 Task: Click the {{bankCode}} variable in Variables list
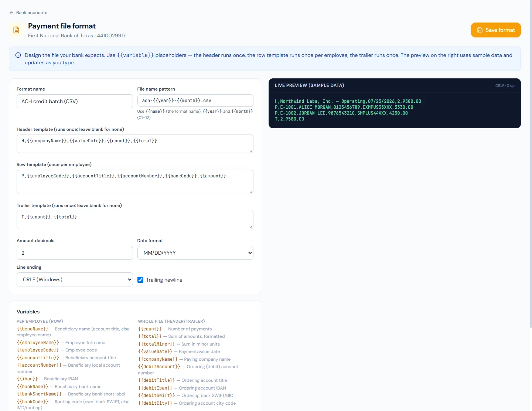tap(33, 402)
